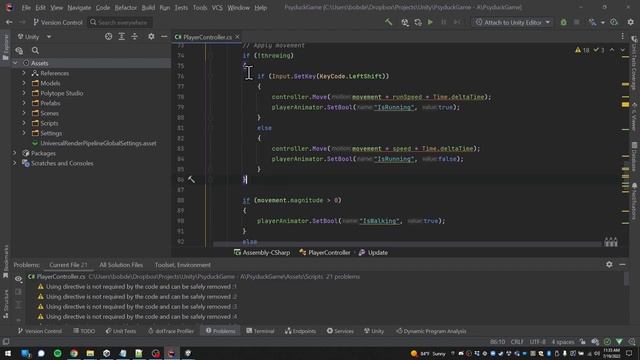Screen dimensions: 640x360
Task: Go to previous highlighted error up arrow
Action: click(x=612, y=50)
